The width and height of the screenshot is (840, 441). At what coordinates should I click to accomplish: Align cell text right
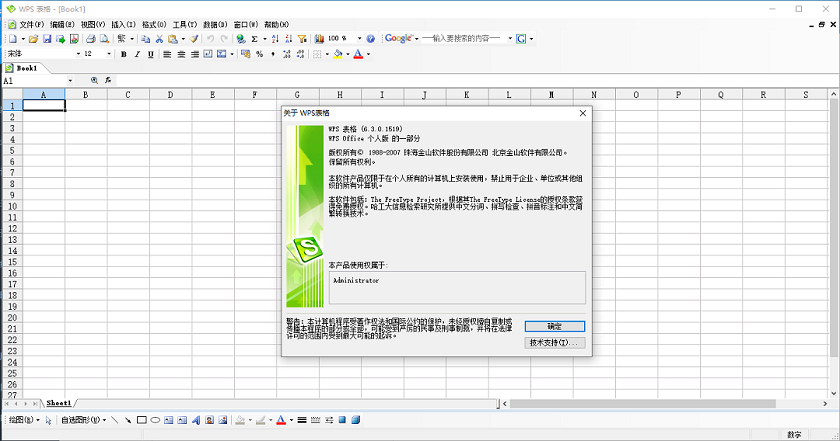(x=194, y=54)
